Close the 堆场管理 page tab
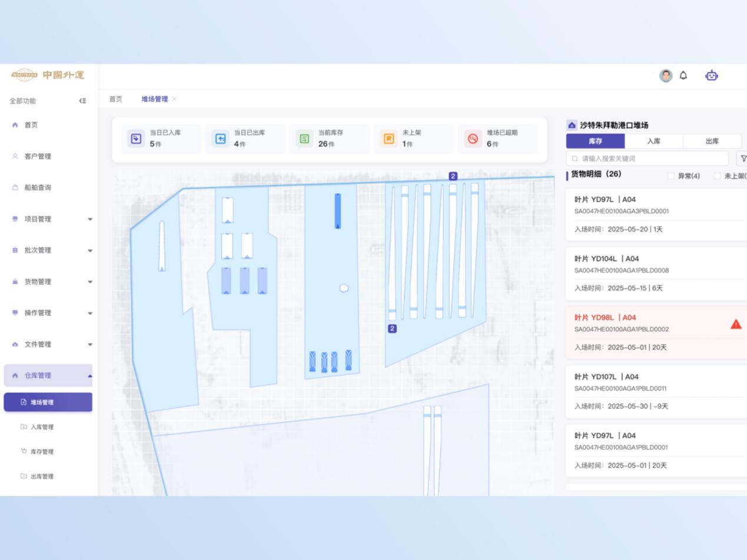The image size is (747, 560). click(x=174, y=99)
